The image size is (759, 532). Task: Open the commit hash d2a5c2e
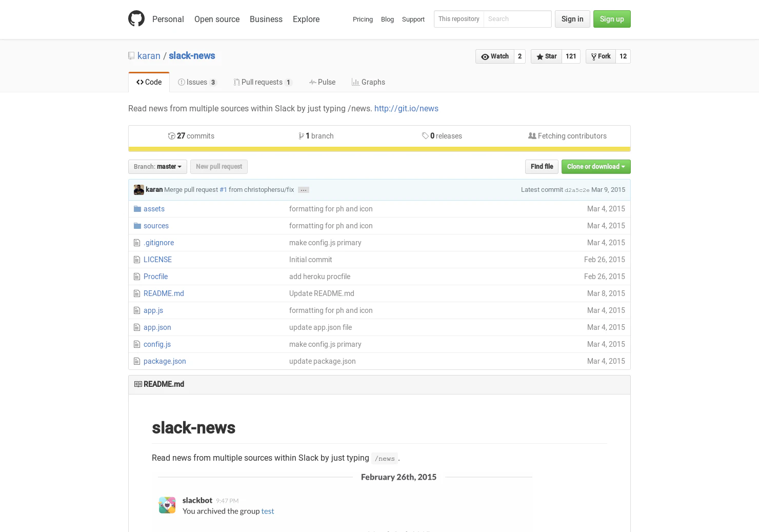click(577, 190)
